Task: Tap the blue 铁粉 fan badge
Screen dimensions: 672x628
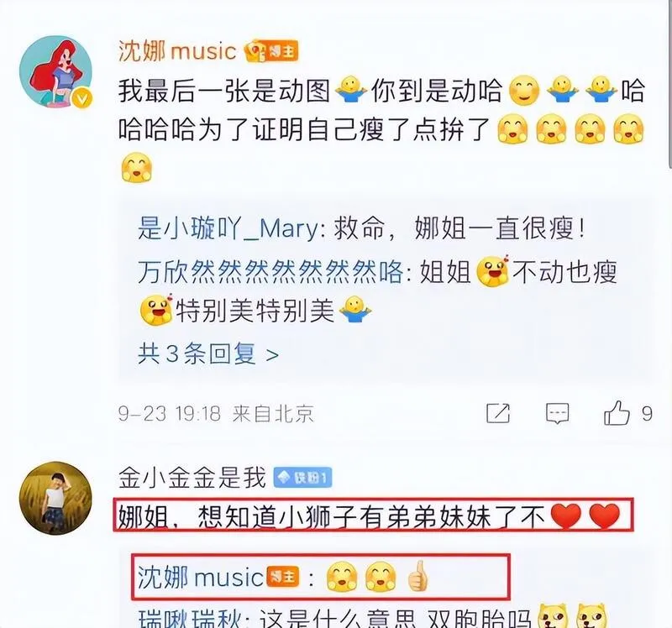Action: point(302,478)
